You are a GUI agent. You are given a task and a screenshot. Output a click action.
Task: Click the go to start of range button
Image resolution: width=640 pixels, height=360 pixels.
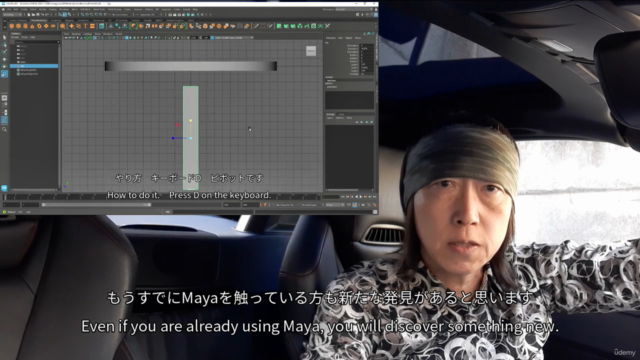[x=343, y=197]
